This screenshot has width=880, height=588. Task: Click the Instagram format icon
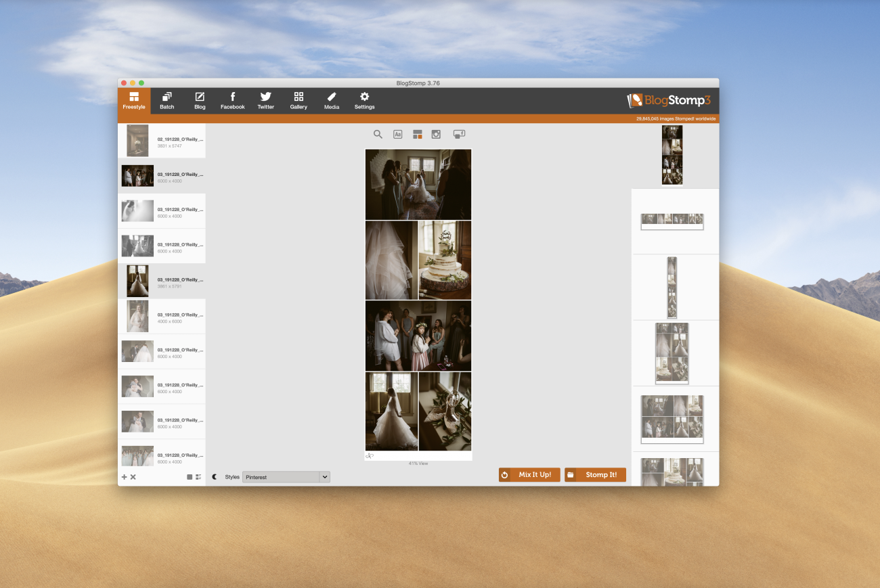pyautogui.click(x=437, y=135)
